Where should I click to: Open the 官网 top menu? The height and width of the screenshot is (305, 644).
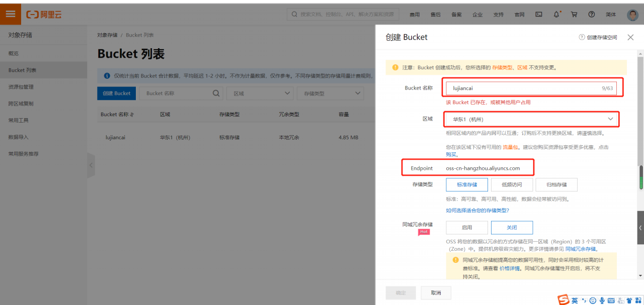(x=519, y=15)
